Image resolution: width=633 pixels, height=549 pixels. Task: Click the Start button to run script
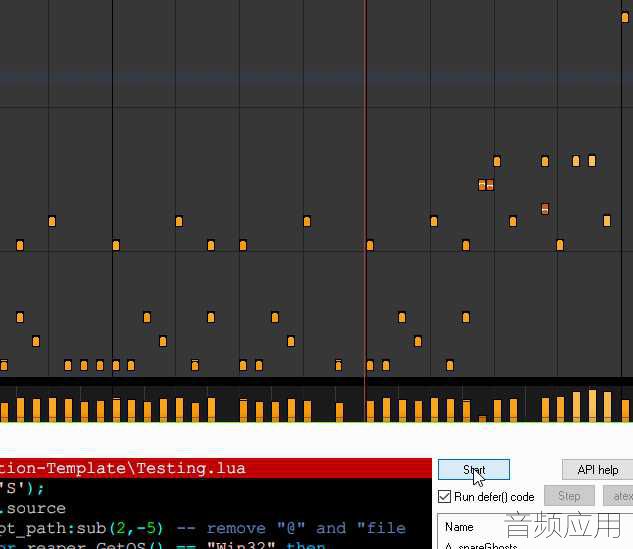474,469
